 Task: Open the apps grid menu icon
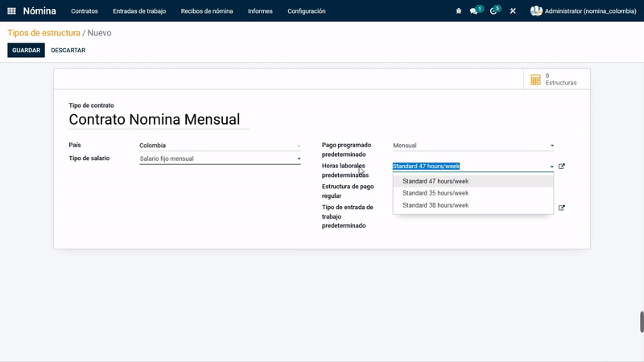coord(11,11)
